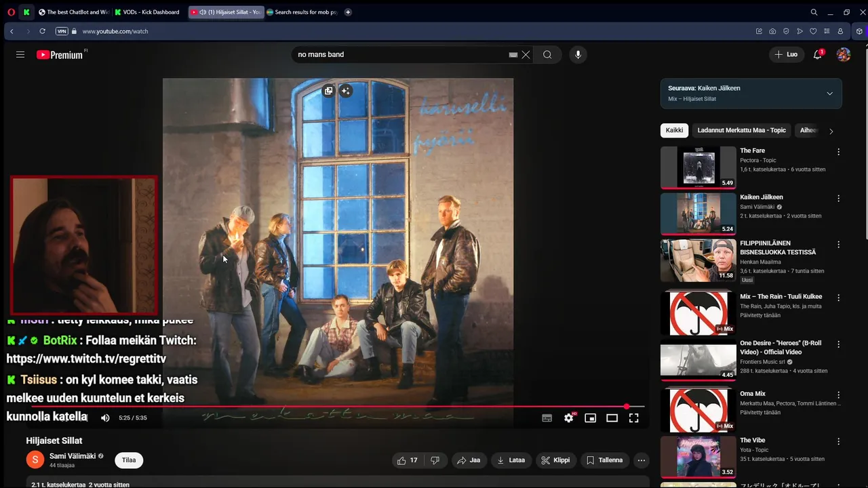Share the video with Jaa
The height and width of the screenshot is (488, 868).
coord(469,460)
